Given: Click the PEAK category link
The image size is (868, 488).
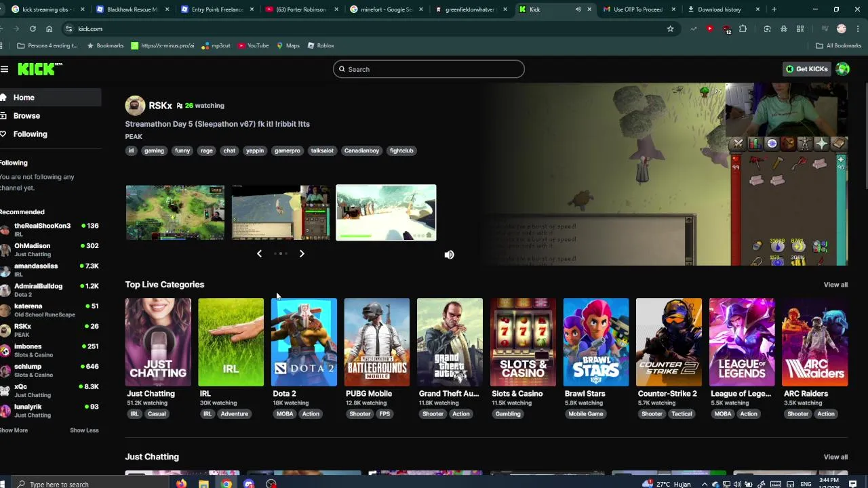Looking at the screenshot, I should tap(134, 137).
